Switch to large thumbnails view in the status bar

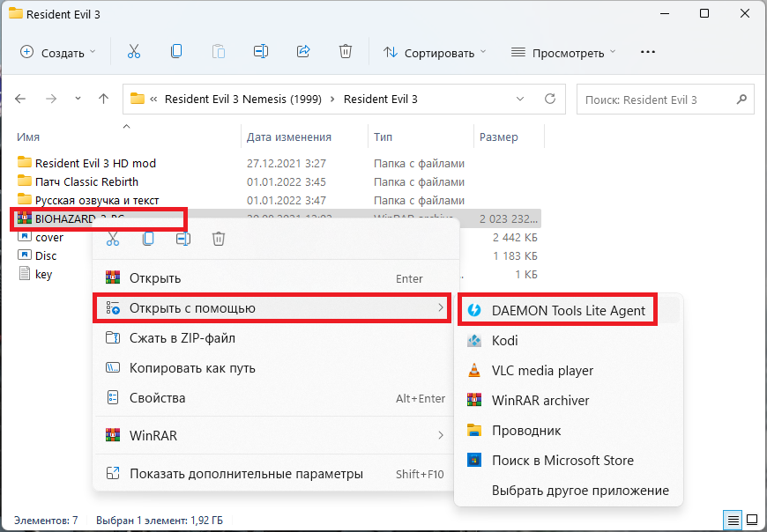751,520
